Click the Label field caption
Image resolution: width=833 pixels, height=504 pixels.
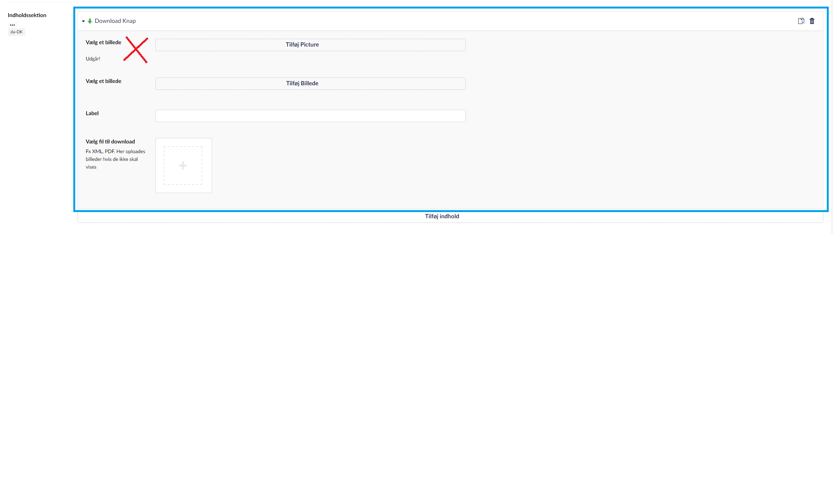click(92, 113)
